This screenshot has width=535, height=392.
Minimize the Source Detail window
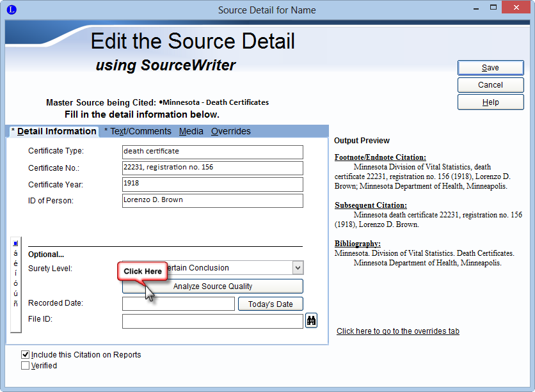click(x=476, y=8)
